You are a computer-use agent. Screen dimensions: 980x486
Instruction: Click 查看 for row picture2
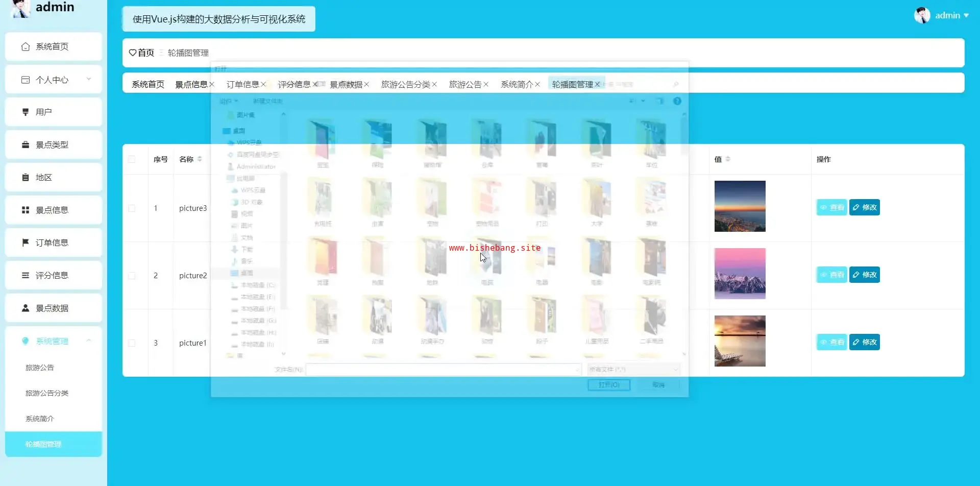click(x=832, y=275)
